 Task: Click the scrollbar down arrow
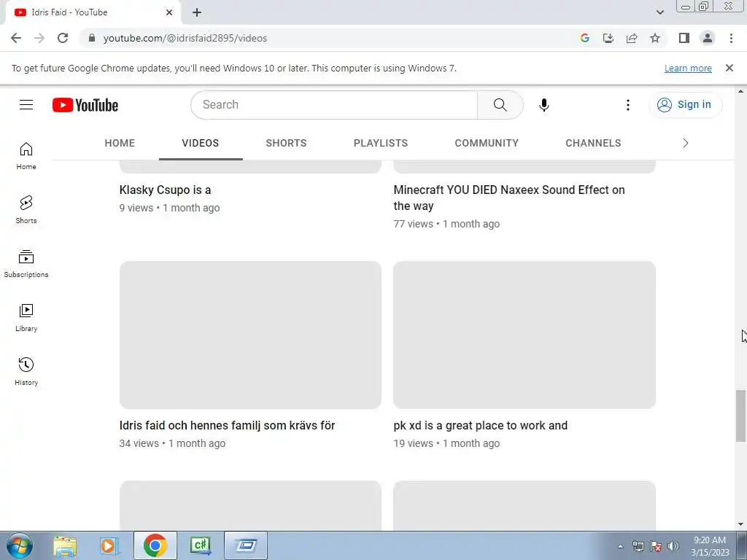740,524
